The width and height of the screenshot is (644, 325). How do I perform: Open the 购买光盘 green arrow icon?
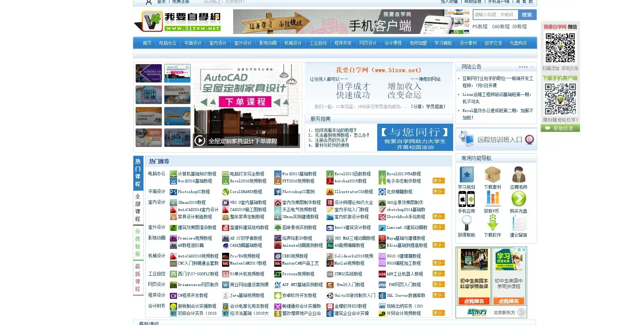coord(518,199)
